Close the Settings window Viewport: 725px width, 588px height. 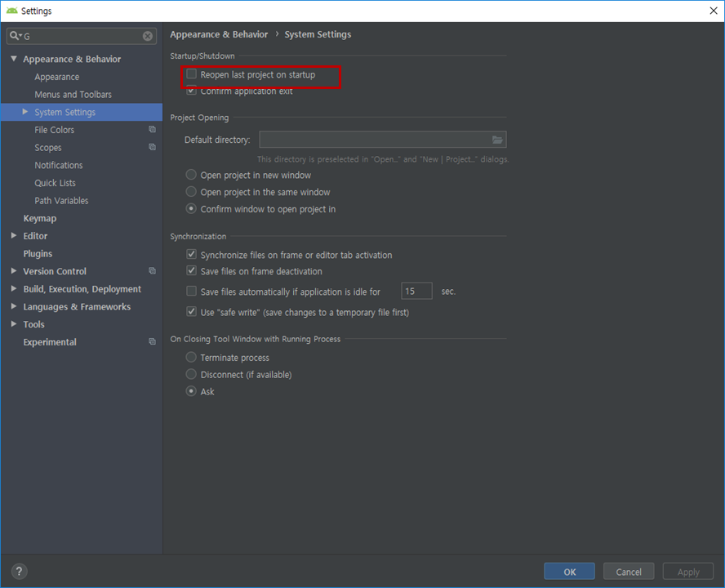click(x=714, y=11)
